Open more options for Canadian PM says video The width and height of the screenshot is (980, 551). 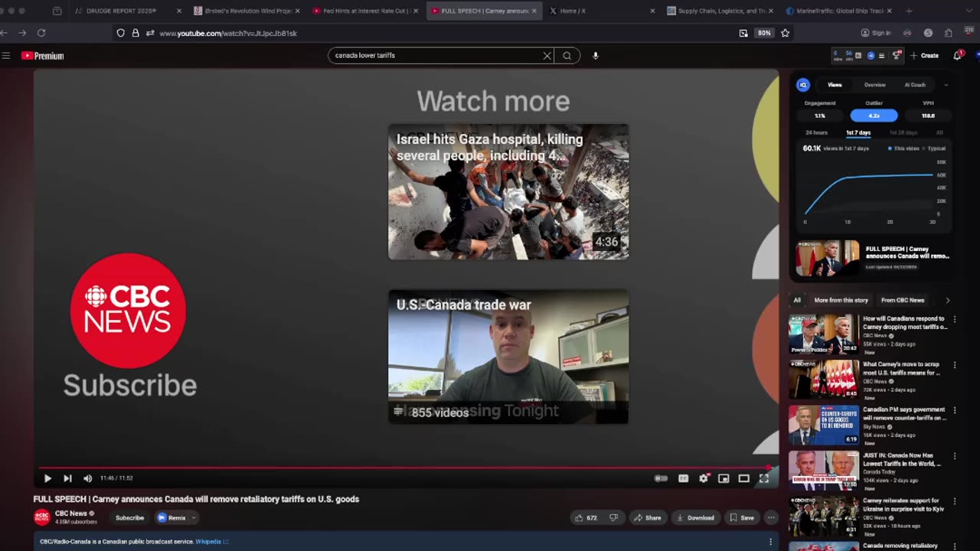[954, 410]
